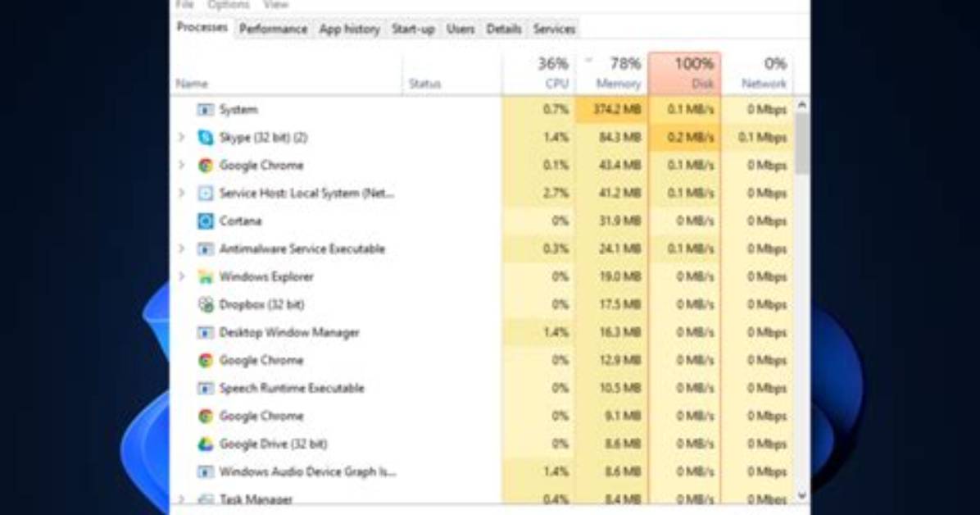Select the Speech Runtime Executable name
This screenshot has width=980, height=515.
[291, 388]
